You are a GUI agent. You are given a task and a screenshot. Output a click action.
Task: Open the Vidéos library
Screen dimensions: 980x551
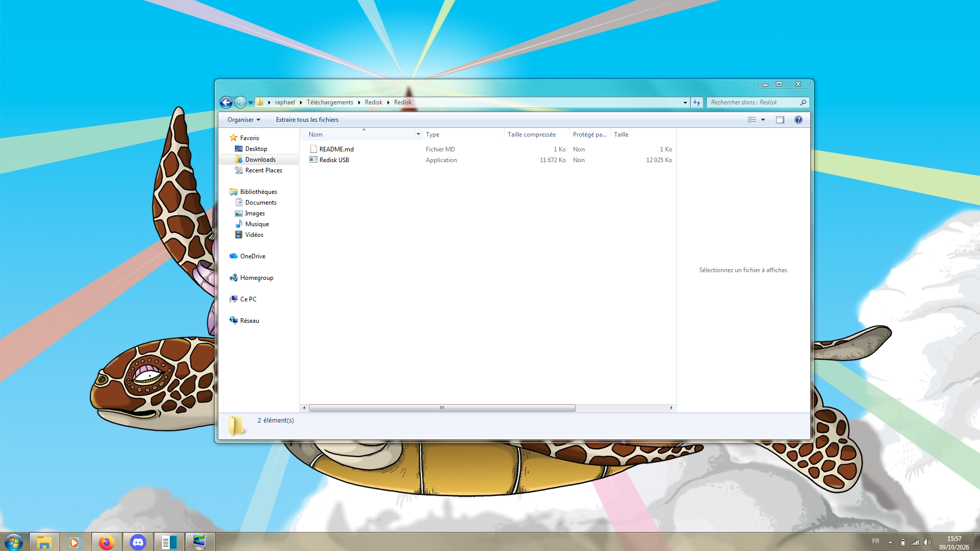(x=249, y=235)
